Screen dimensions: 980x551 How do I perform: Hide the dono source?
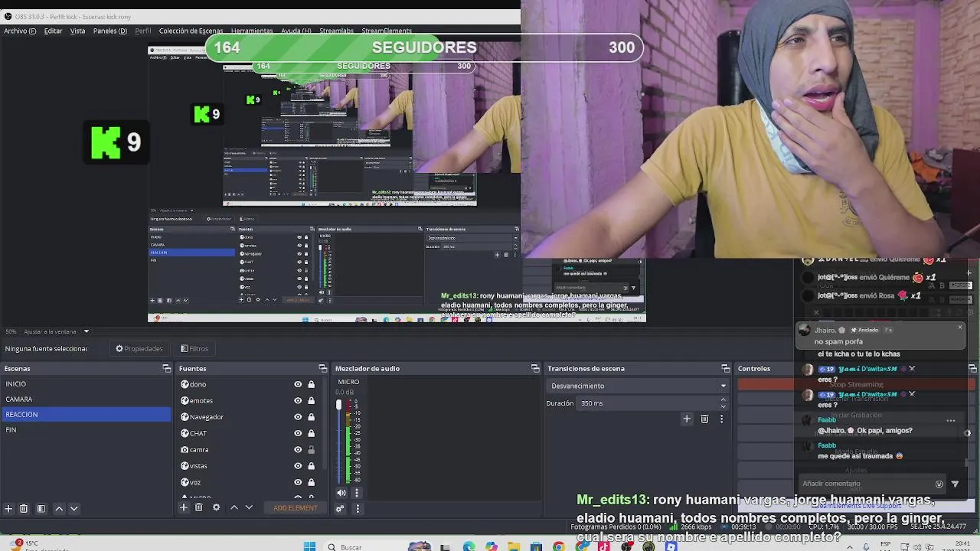(298, 384)
